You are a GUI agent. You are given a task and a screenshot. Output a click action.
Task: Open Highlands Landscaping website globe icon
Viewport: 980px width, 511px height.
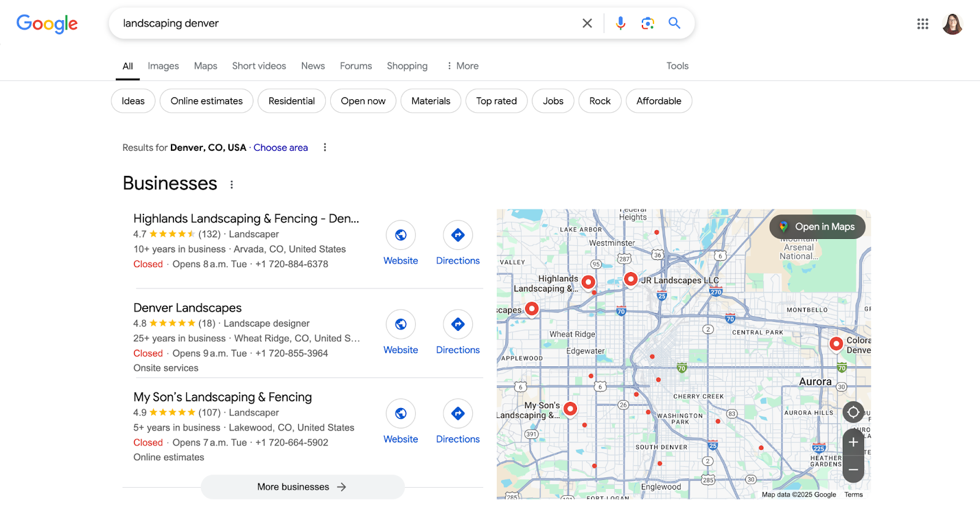[x=401, y=235]
